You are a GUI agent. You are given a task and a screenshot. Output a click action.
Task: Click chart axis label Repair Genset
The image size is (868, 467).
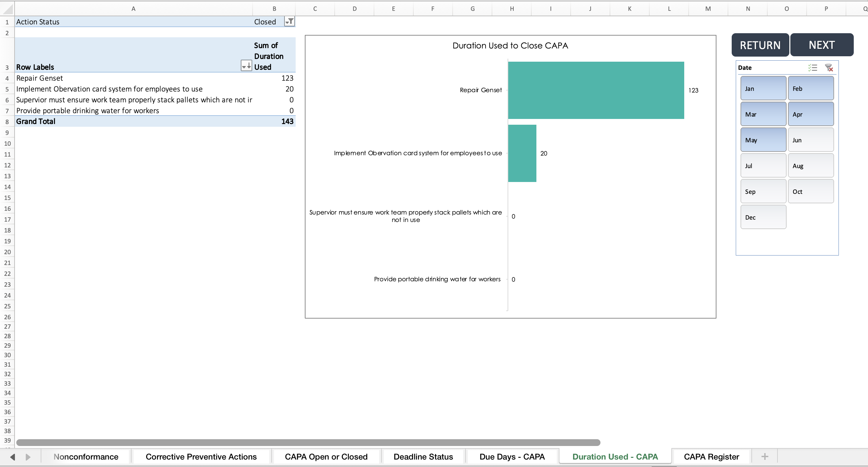[481, 90]
